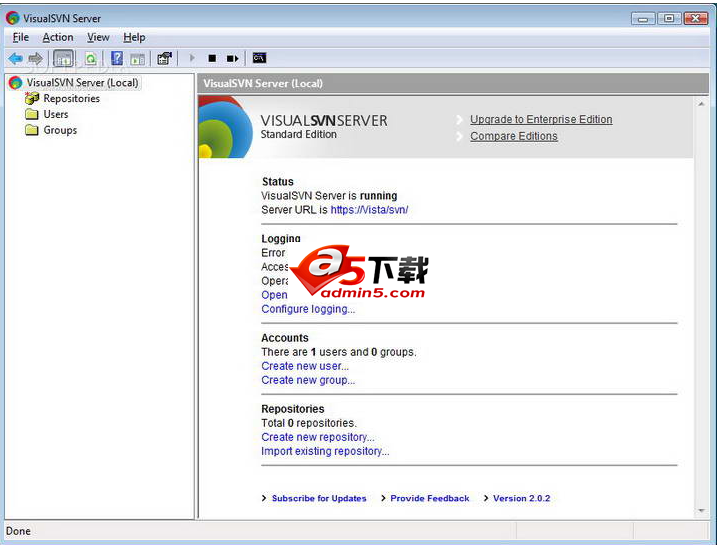Click the 'Accounts' section heading
This screenshot has height=545, width=718.
285,338
